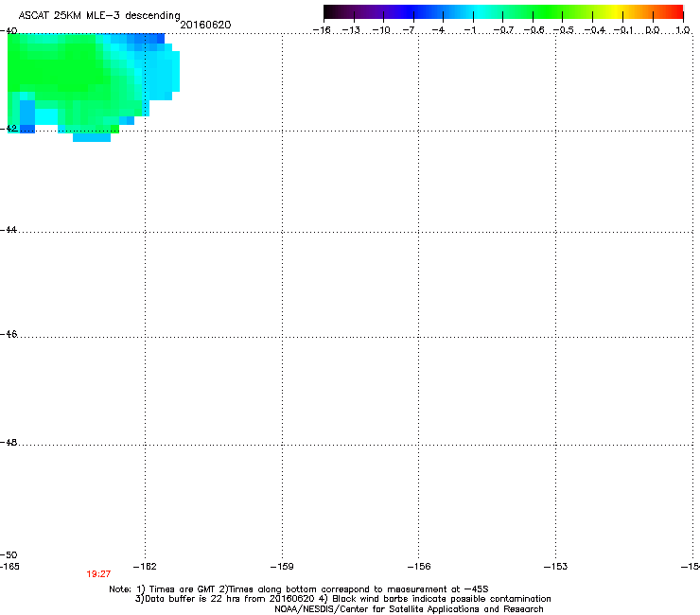Click the color scale label -10
Viewport: 700px width, 615px height.
pyautogui.click(x=381, y=30)
